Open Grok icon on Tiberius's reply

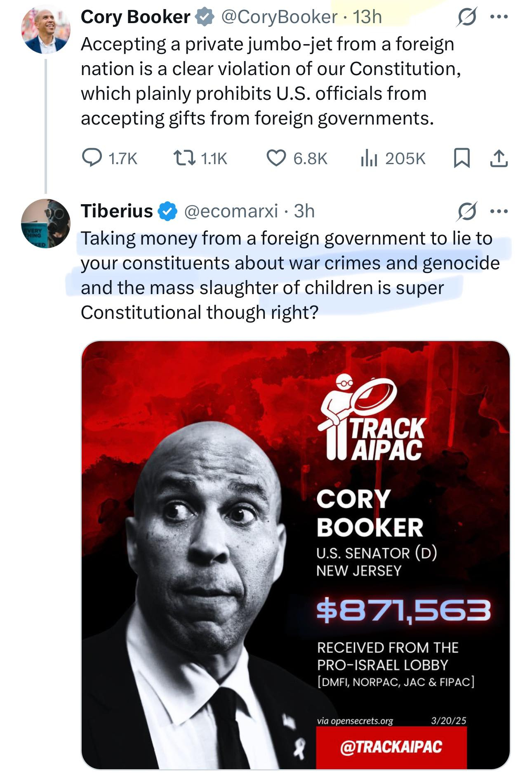click(467, 212)
